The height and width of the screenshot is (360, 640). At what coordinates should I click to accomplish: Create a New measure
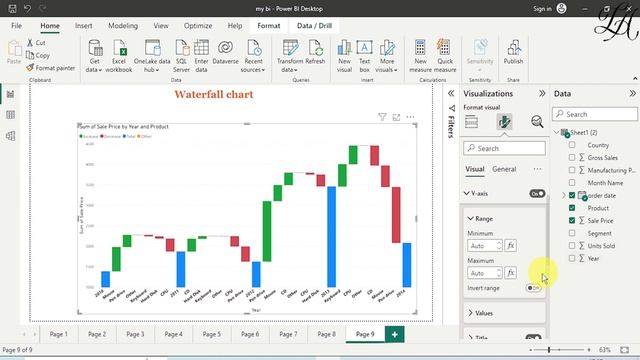tap(420, 56)
